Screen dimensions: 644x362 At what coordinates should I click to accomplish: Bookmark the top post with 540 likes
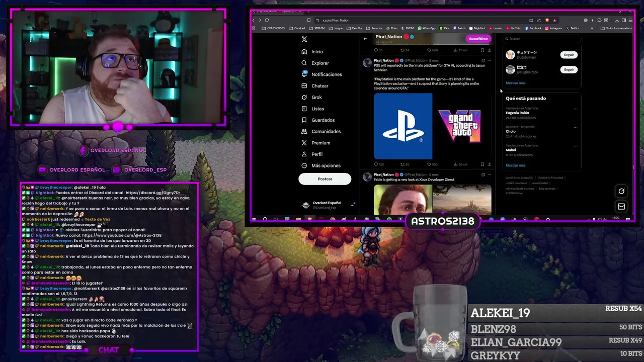[x=482, y=50]
